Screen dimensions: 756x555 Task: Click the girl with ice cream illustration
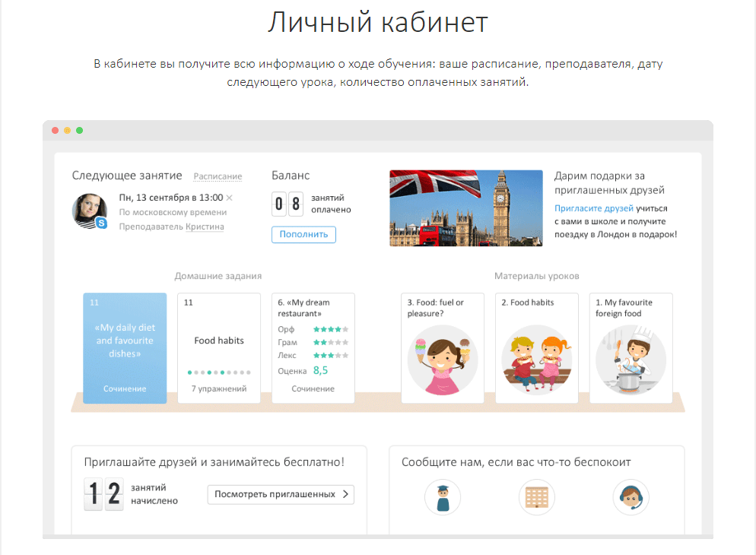pos(443,360)
